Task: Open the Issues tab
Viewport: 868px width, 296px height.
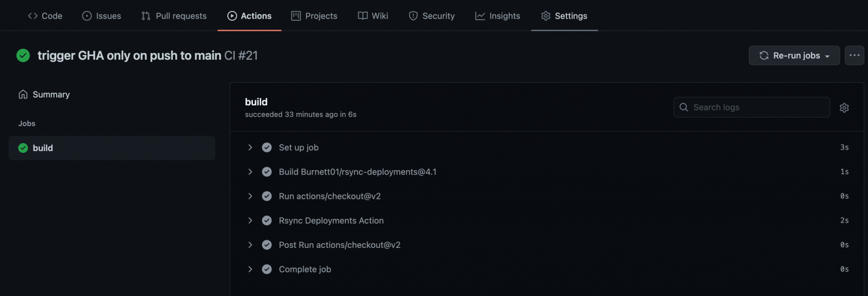Action: [x=102, y=16]
